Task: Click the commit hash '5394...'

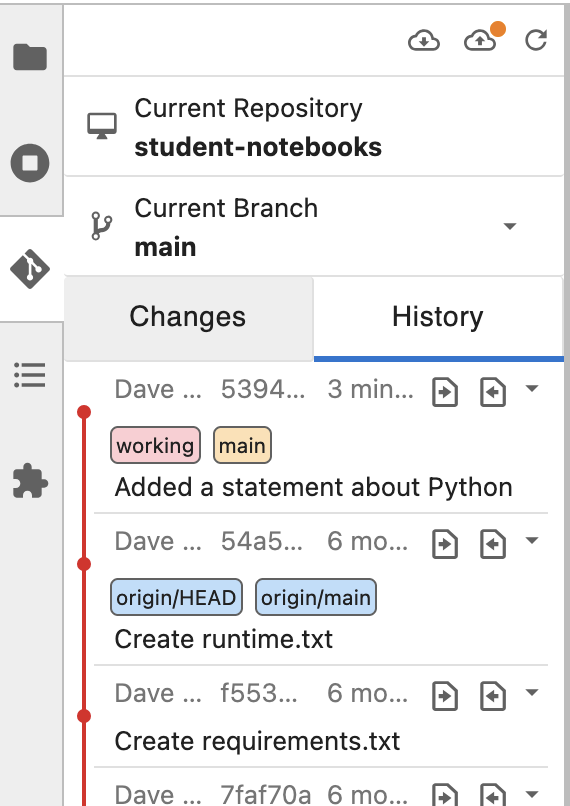Action: tap(263, 389)
